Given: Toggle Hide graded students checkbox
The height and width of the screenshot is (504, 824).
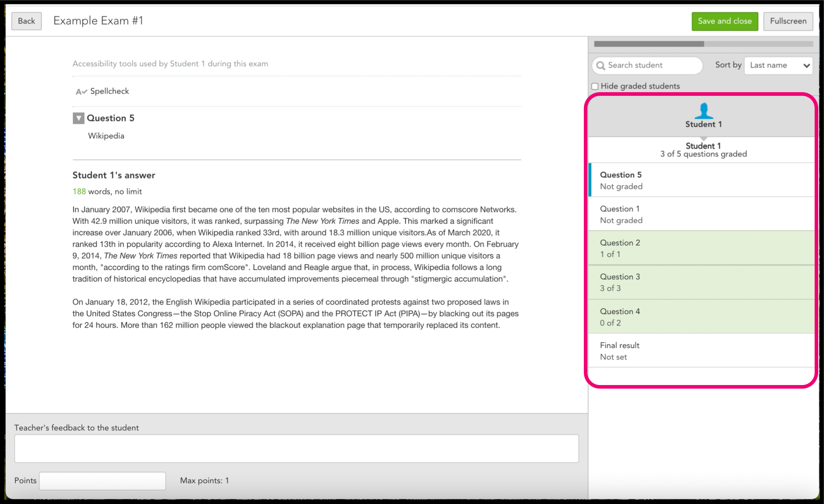Looking at the screenshot, I should 595,86.
